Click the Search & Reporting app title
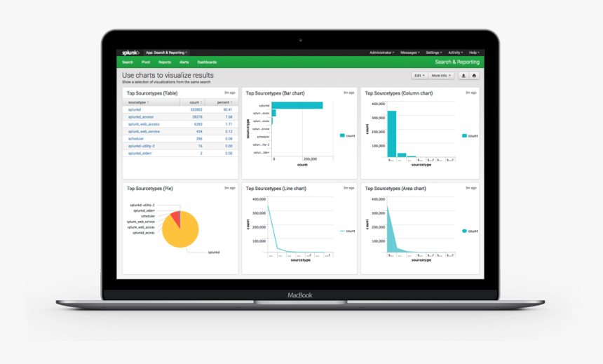 [457, 62]
